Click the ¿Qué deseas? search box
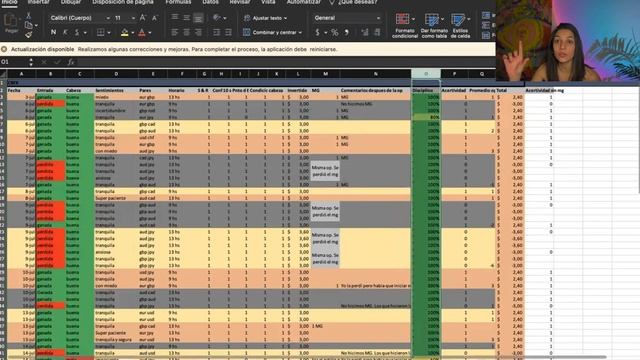 [x=353, y=2]
